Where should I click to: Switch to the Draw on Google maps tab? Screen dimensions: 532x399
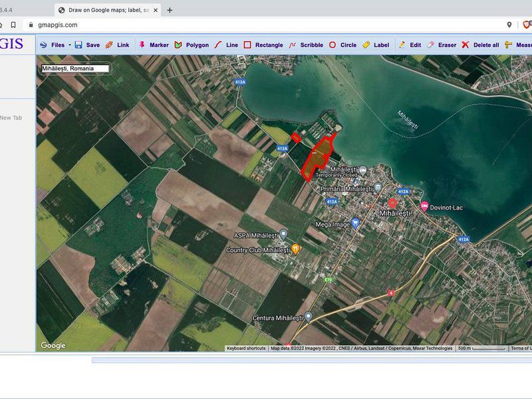(x=106, y=10)
